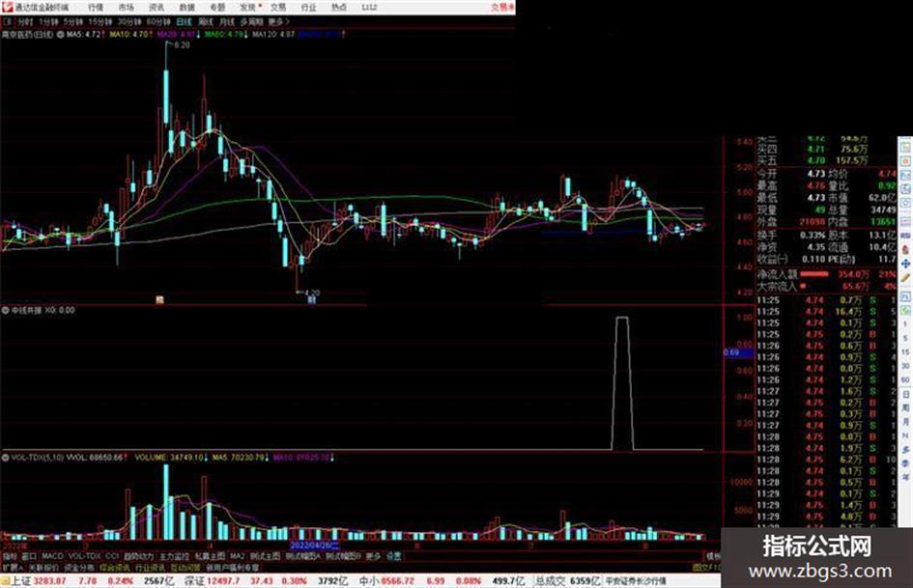
Task: Click the 年 period shortcut in right sidebar
Action: (905, 478)
